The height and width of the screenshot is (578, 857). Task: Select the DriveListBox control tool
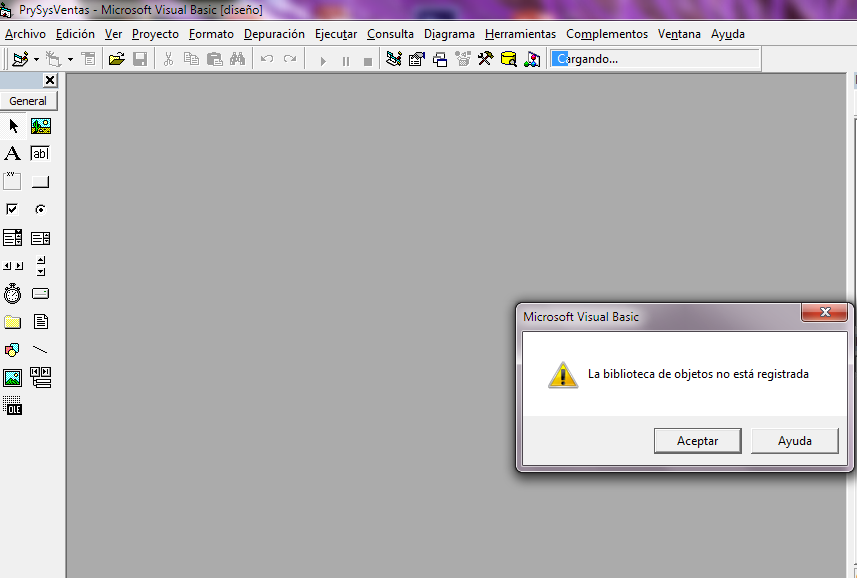[40, 294]
